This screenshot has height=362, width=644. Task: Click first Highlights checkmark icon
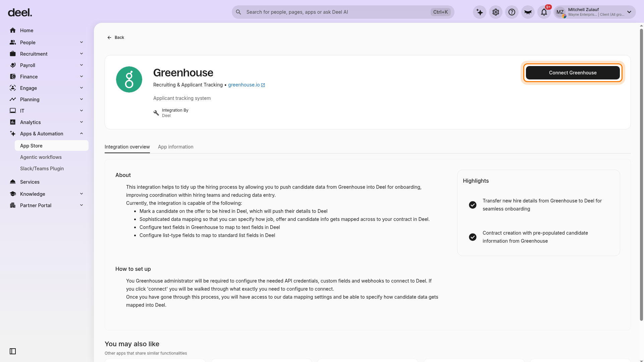coord(473,205)
